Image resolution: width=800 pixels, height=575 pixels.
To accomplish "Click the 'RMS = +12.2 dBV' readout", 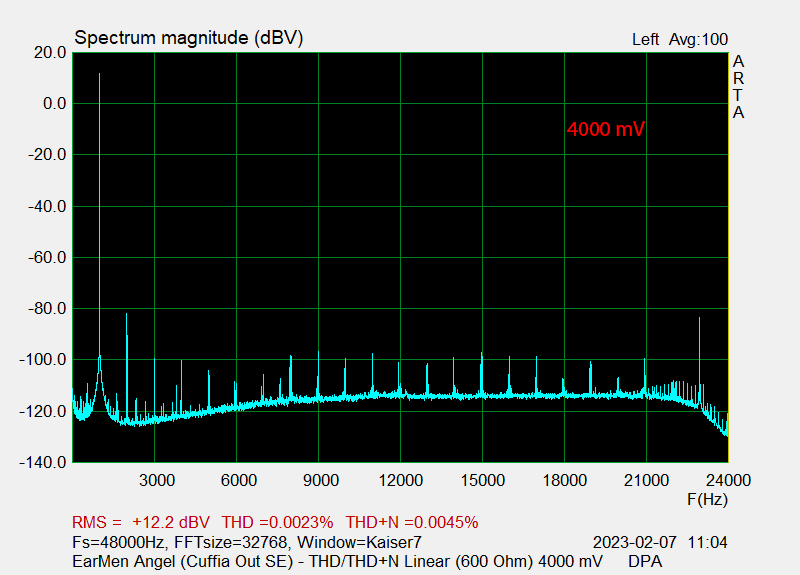I will coord(141,522).
